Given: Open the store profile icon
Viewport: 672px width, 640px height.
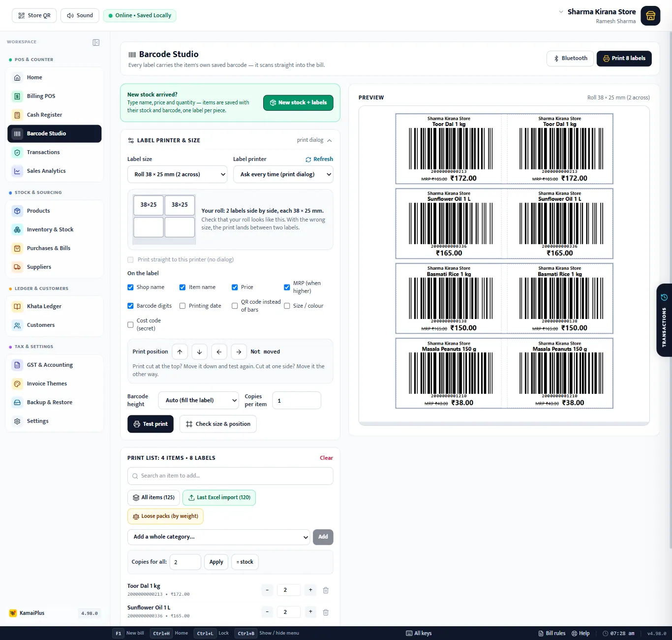Looking at the screenshot, I should point(650,16).
